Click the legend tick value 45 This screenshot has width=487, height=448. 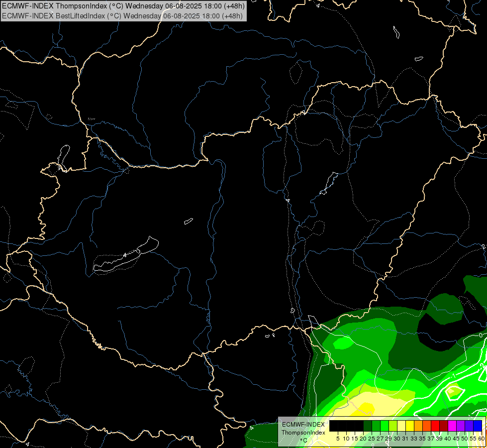(x=456, y=439)
